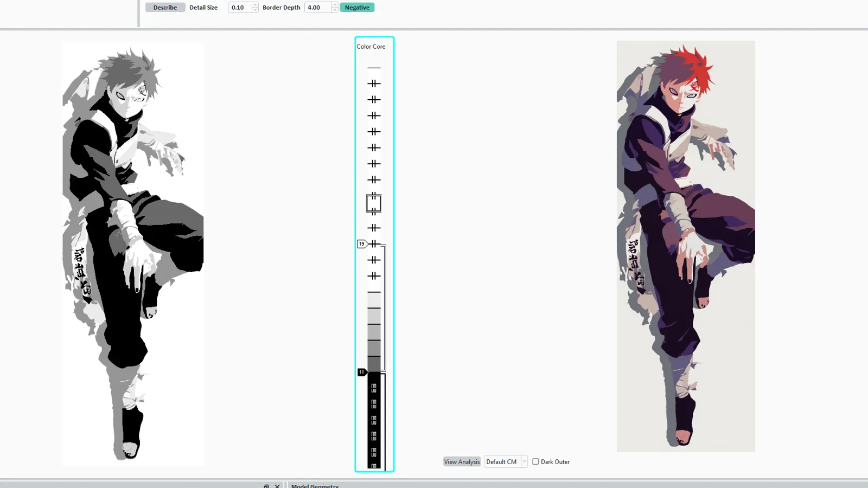Increase Border Depth with the up arrow
The width and height of the screenshot is (868, 488).
[335, 5]
